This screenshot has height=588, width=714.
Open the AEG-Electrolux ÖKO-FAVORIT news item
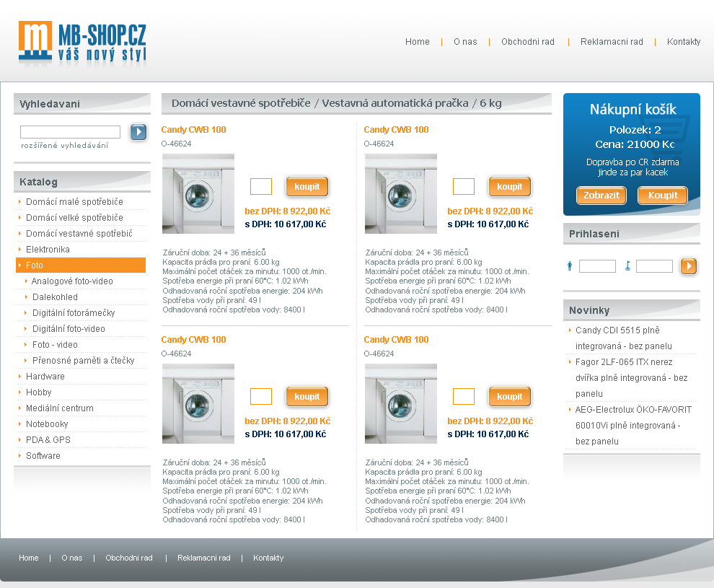[x=633, y=426]
